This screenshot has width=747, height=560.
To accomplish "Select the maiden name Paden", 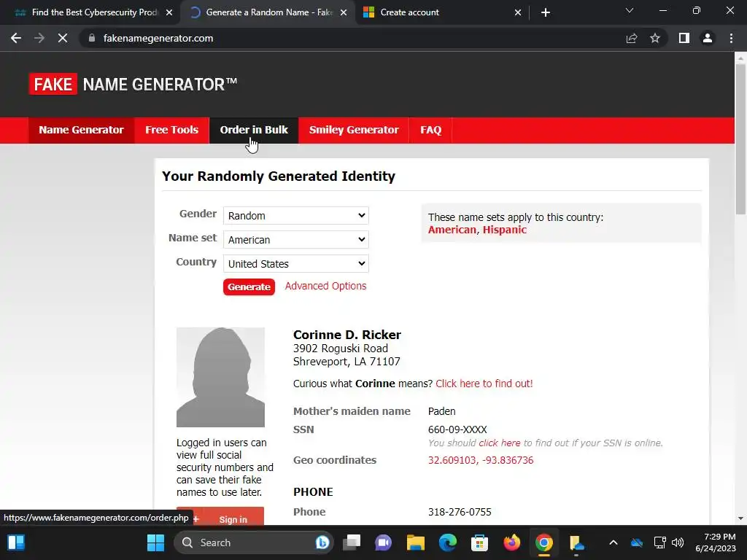I will click(x=441, y=411).
